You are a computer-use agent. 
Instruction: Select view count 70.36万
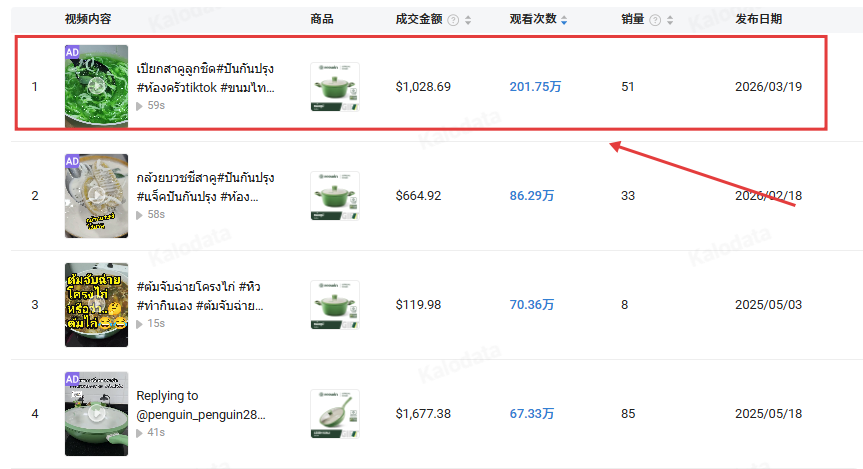coord(532,304)
